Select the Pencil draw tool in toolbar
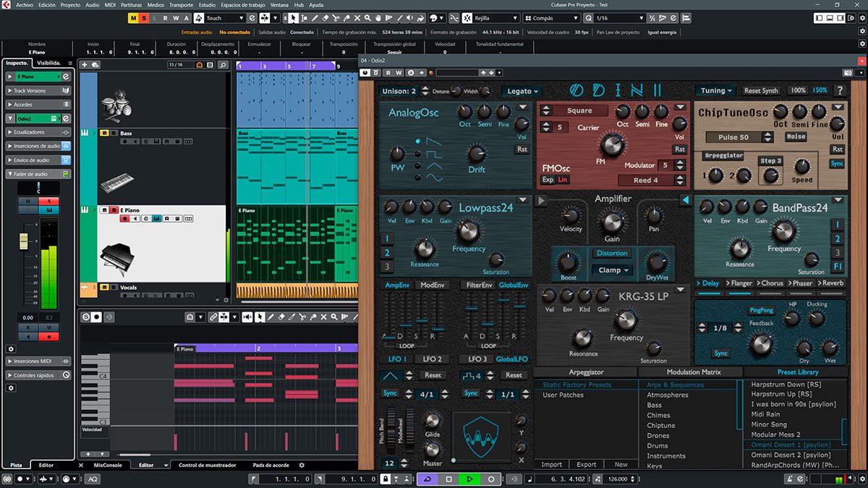 (315, 17)
